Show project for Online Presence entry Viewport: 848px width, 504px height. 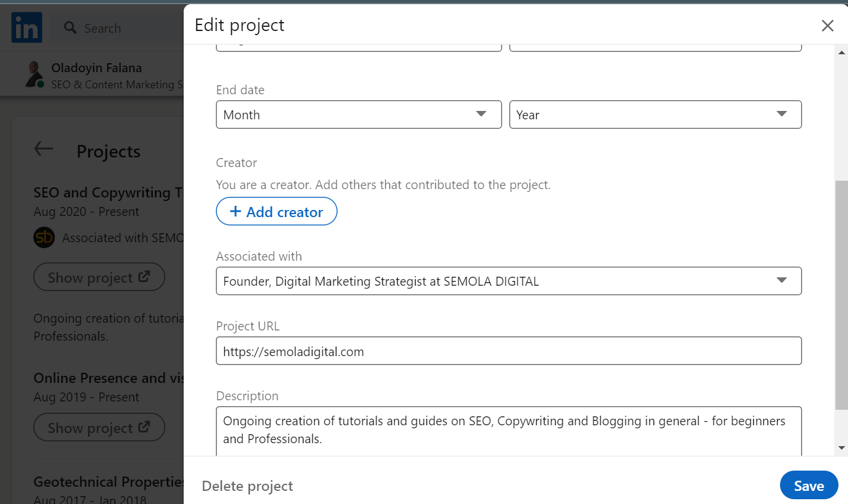coord(99,428)
